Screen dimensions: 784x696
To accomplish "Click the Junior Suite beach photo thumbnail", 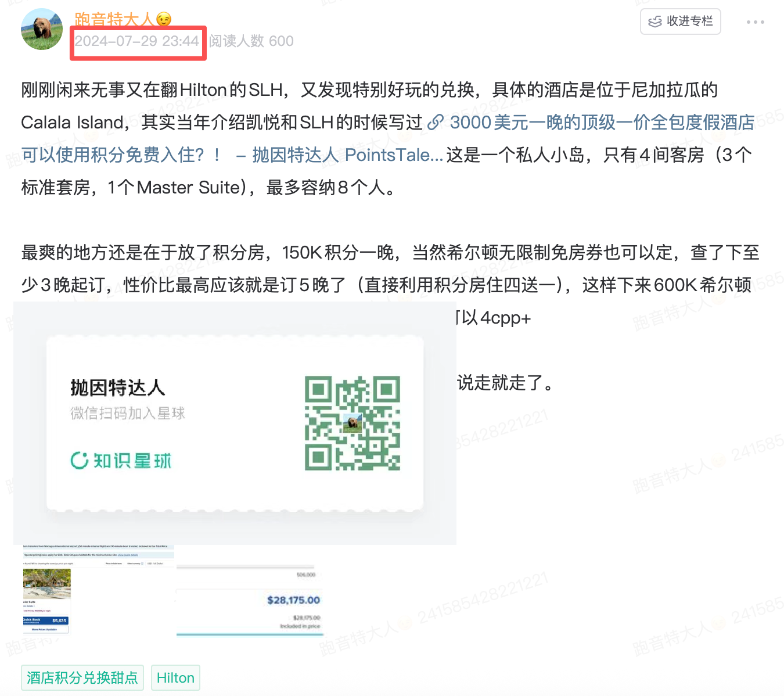I will 46,584.
